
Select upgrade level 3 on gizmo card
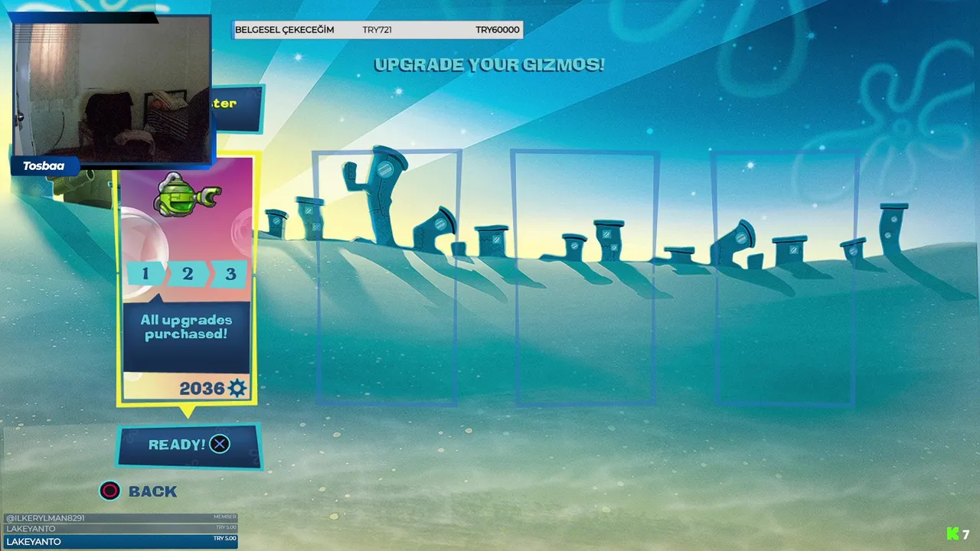[229, 273]
